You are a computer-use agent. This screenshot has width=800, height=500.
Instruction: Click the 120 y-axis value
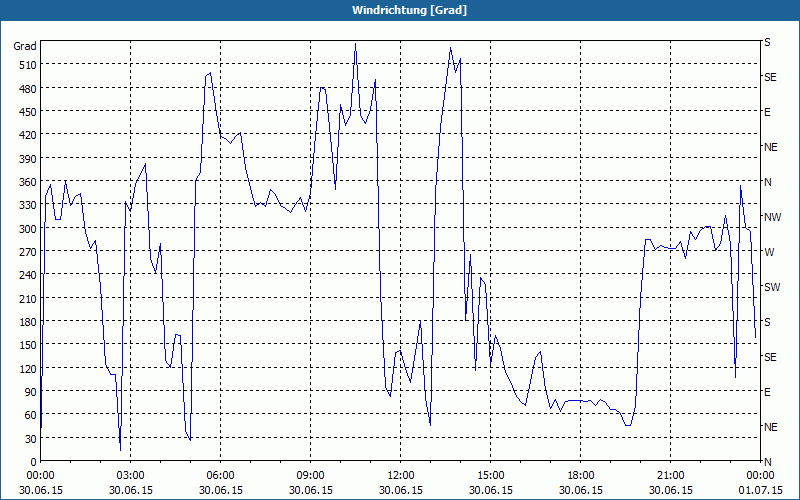[x=28, y=369]
